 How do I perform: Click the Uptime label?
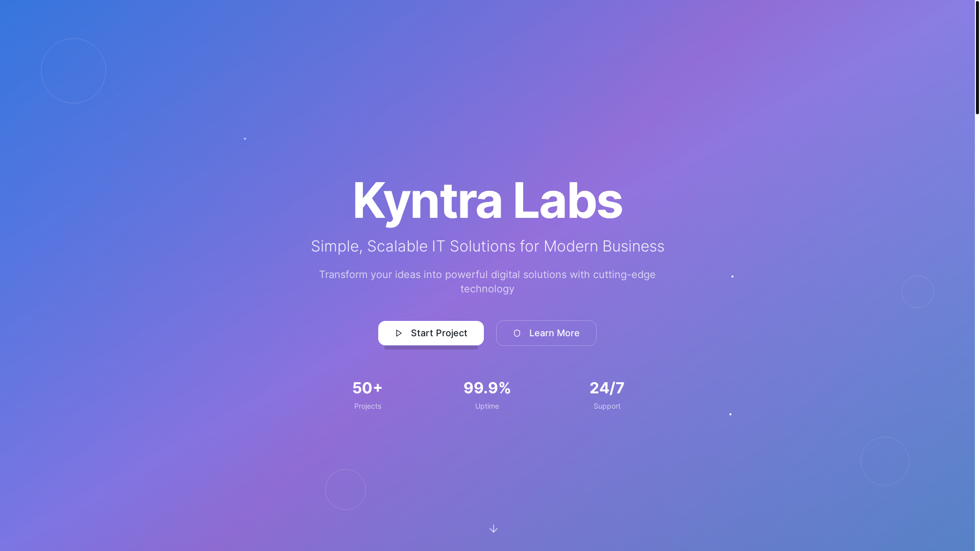pos(487,406)
